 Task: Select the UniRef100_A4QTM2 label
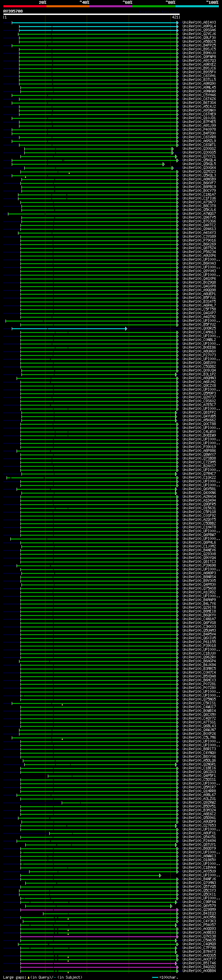point(199,317)
